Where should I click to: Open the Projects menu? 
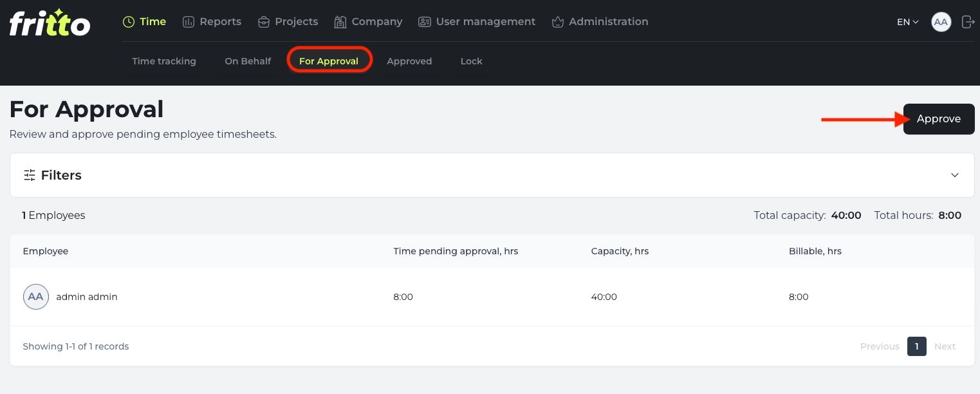(x=288, y=22)
